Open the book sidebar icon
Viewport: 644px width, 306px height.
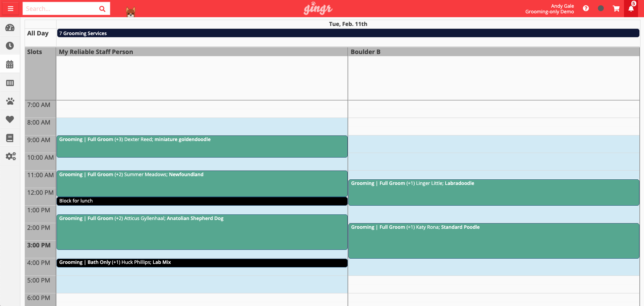tap(10, 138)
